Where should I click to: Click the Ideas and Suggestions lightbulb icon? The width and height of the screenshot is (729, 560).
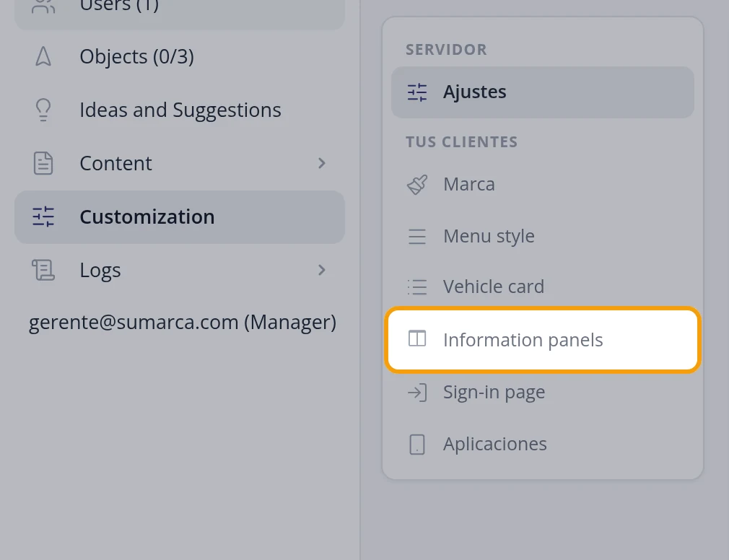(43, 110)
